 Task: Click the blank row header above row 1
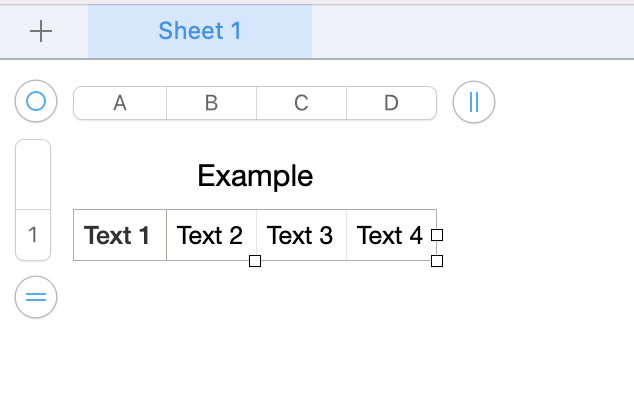(33, 175)
